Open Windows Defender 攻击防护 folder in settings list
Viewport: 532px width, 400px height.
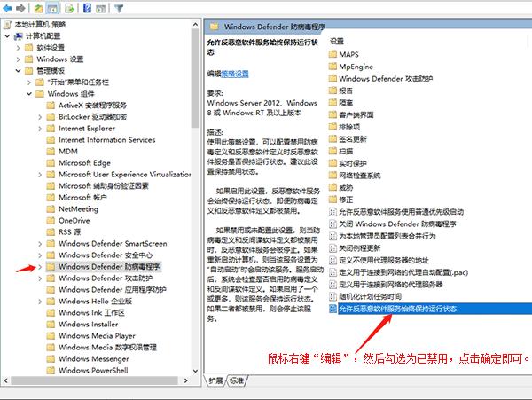click(386, 78)
